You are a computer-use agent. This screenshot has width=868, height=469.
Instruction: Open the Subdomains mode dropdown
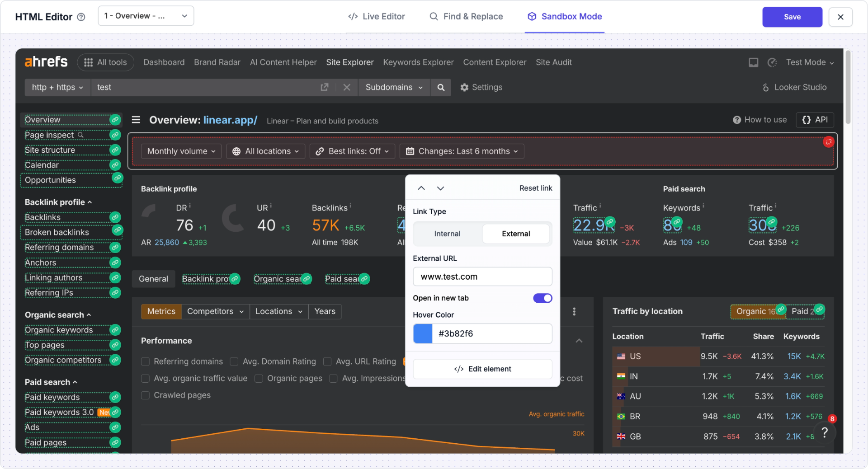[x=394, y=87]
